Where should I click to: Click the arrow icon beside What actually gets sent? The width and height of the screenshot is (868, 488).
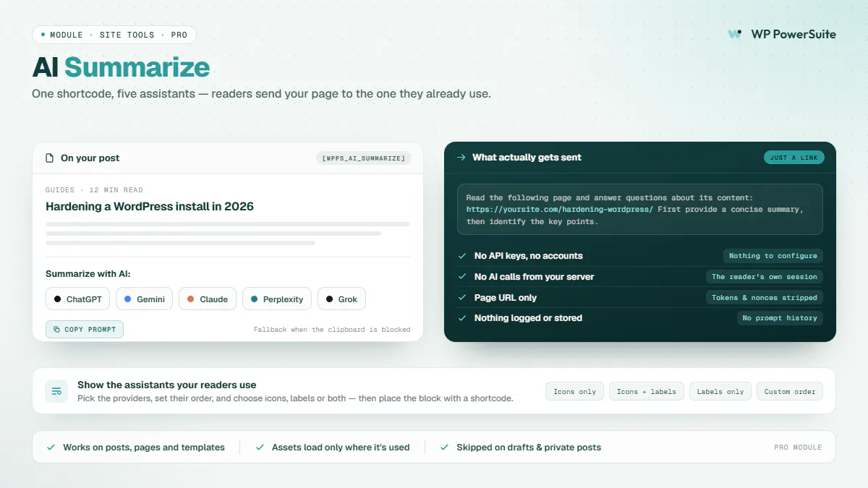461,157
